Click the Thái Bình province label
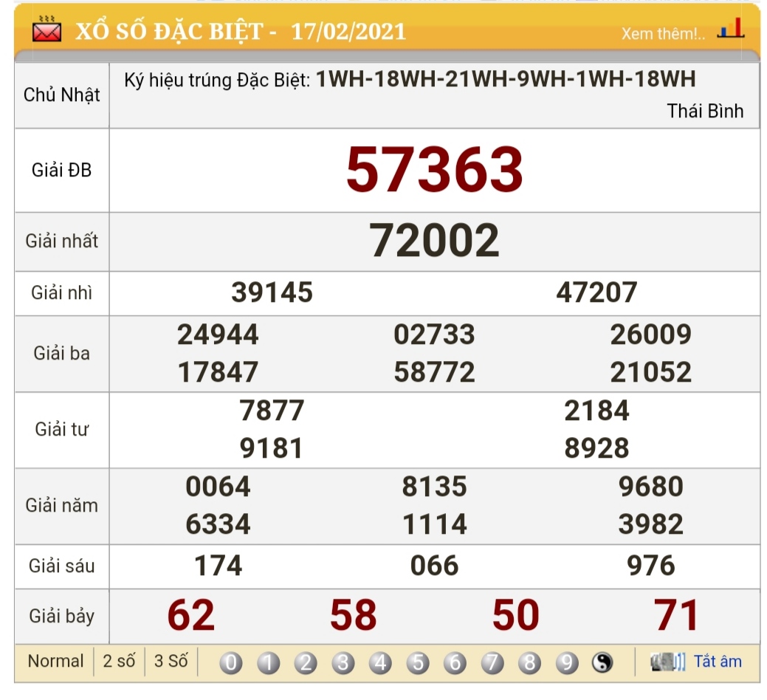767x700 pixels. click(x=705, y=111)
